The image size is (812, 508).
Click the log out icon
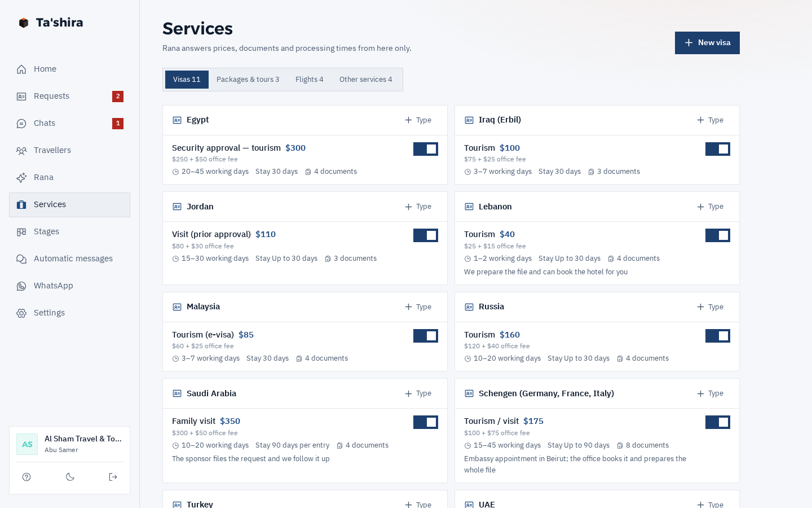[113, 477]
